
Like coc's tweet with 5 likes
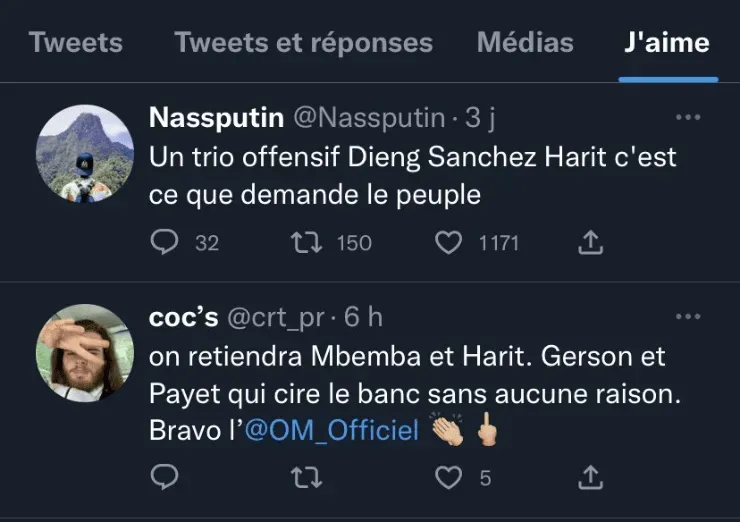click(x=451, y=478)
